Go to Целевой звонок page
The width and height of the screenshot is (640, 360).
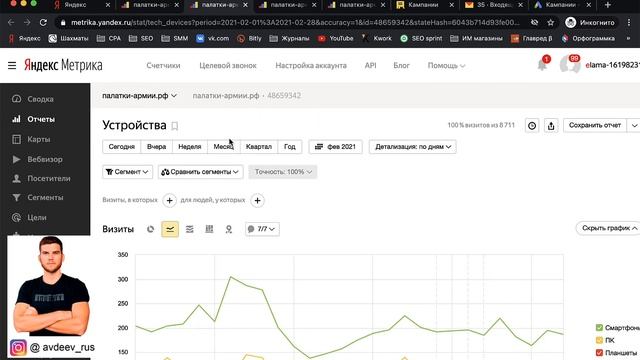[x=228, y=65]
